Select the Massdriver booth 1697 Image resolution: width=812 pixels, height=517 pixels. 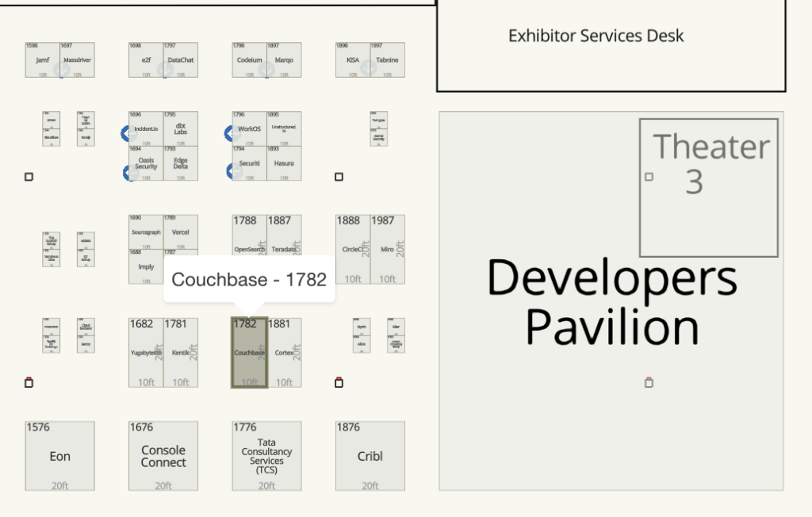[77, 60]
